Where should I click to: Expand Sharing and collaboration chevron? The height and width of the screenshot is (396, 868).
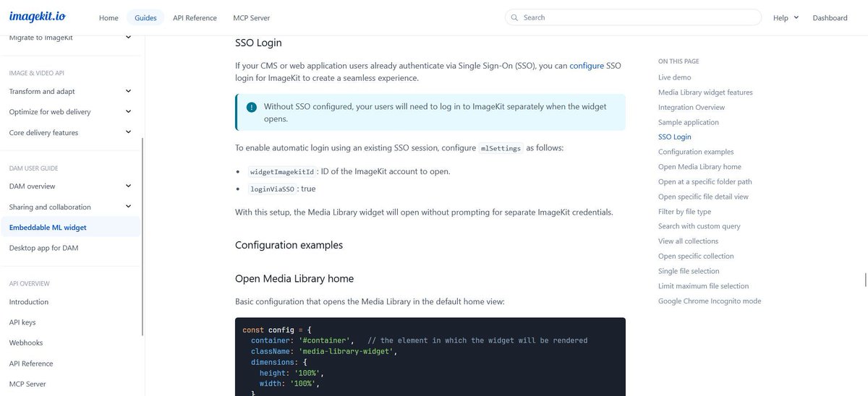(128, 207)
